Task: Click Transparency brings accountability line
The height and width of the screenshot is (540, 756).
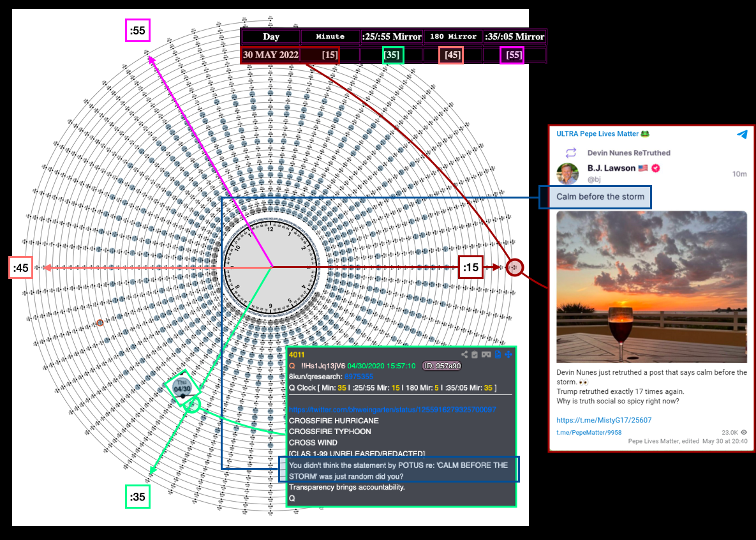Action: [346, 487]
